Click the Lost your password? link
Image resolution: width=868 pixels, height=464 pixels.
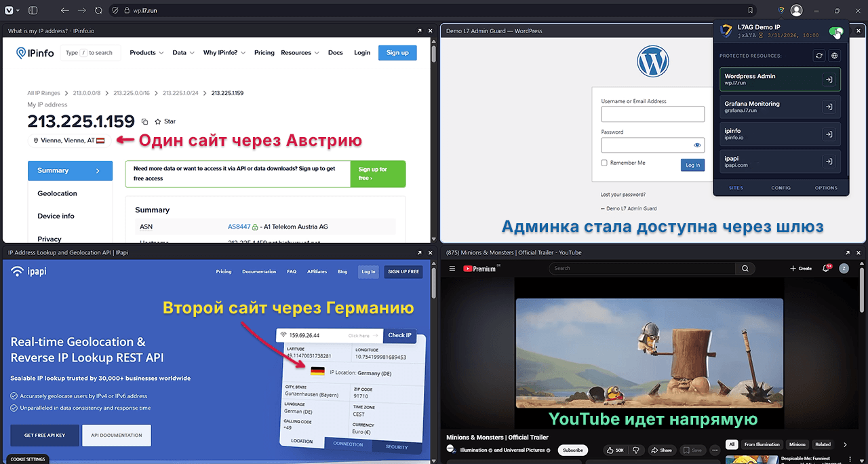pyautogui.click(x=623, y=195)
